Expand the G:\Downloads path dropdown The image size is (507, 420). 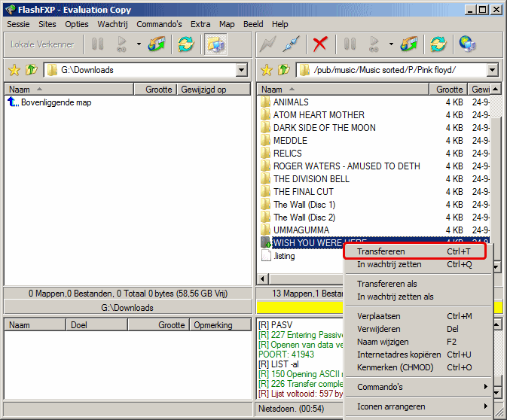(x=242, y=70)
